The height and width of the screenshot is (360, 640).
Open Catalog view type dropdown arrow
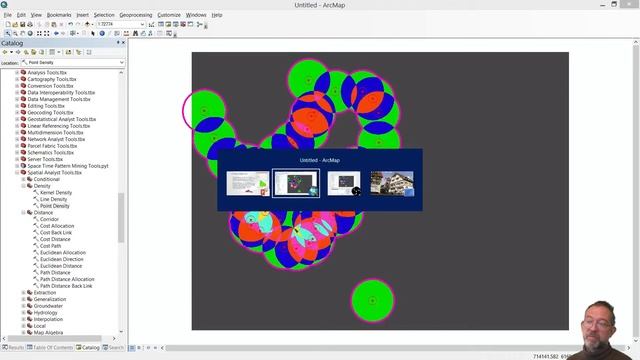(x=59, y=52)
